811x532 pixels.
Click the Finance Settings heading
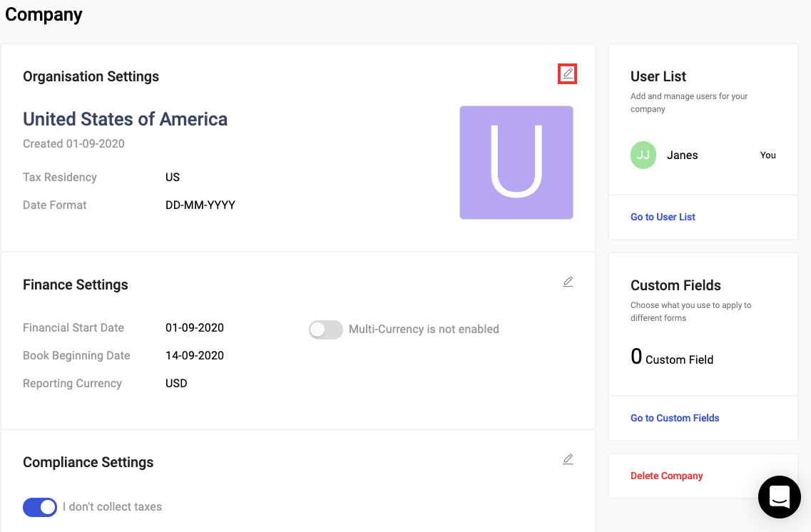click(x=76, y=285)
